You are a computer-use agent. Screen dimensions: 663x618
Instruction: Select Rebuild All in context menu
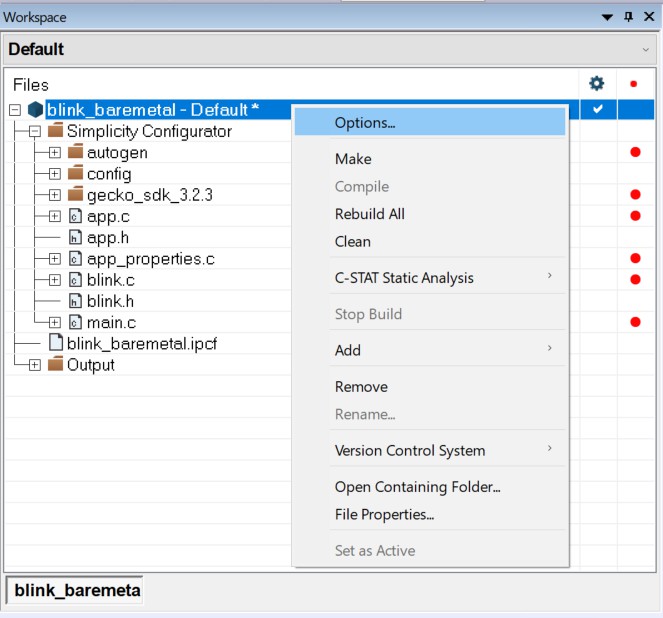pos(369,214)
